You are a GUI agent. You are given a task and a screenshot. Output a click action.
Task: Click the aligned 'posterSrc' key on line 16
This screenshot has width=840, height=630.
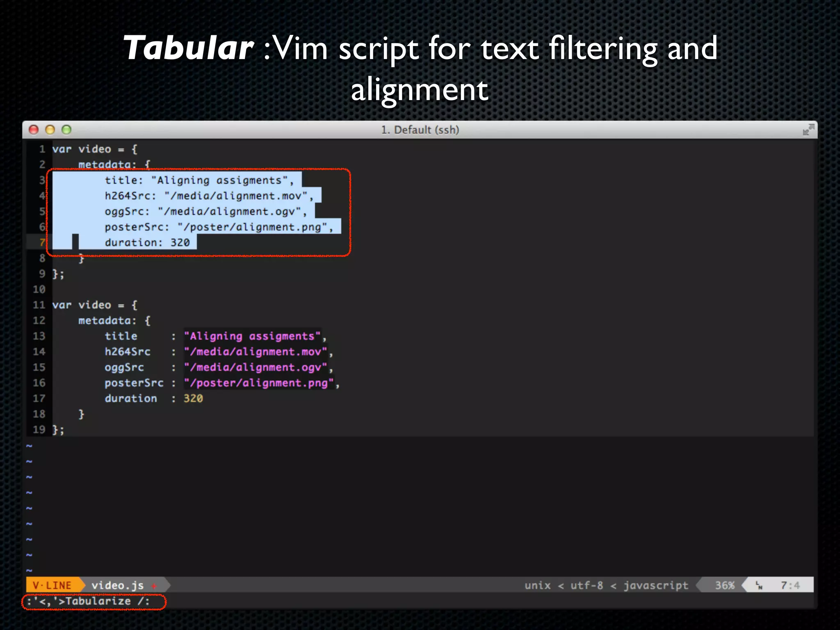(134, 383)
